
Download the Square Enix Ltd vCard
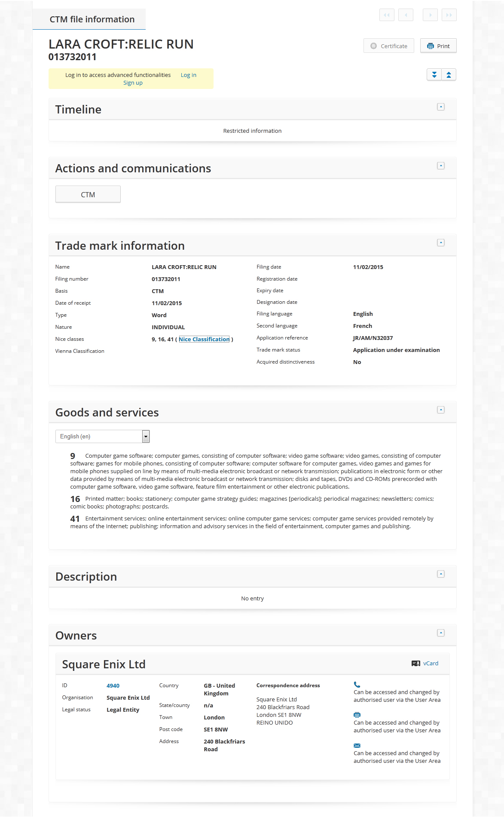tap(425, 663)
